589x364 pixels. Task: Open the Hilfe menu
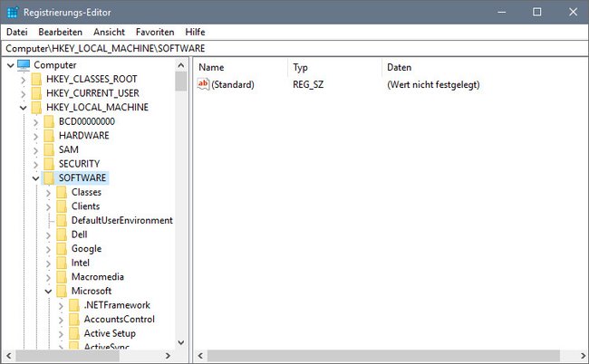(x=195, y=33)
